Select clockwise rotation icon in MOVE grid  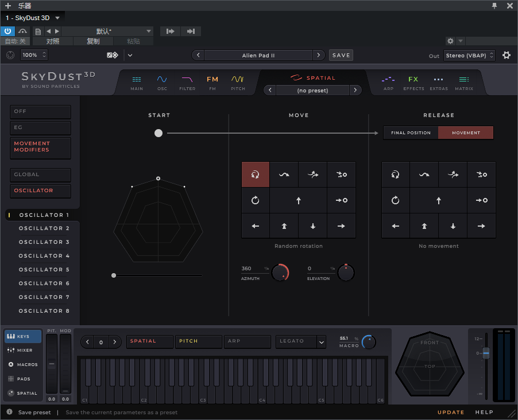coord(256,200)
